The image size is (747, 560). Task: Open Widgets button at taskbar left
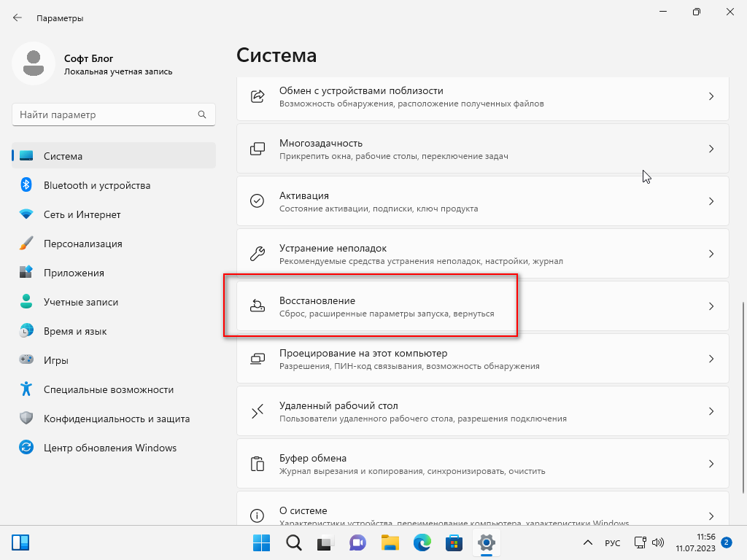[20, 542]
